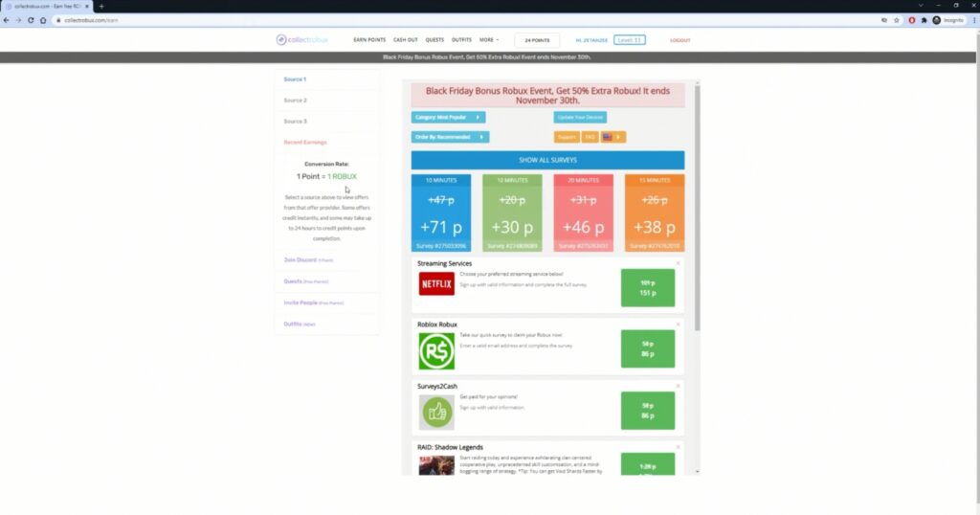
Task: Open the Quests link in the sidebar
Action: 305,281
